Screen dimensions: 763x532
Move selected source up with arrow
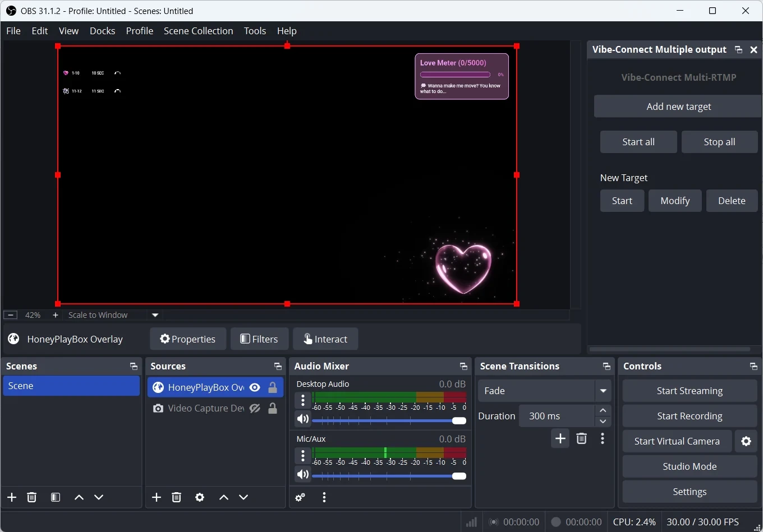(224, 497)
